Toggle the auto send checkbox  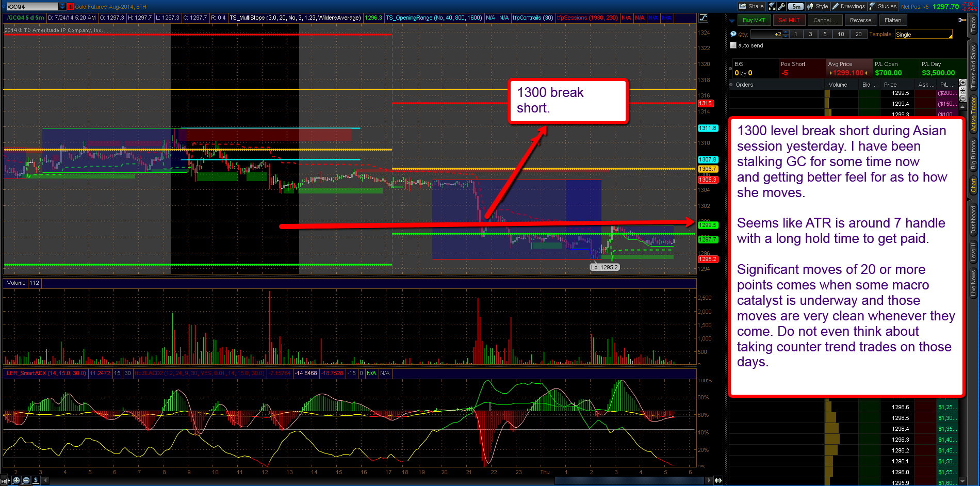tap(733, 45)
